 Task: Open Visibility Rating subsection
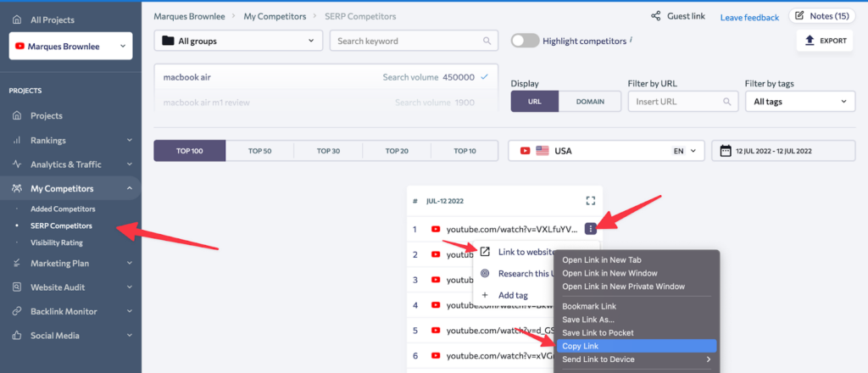click(x=57, y=242)
